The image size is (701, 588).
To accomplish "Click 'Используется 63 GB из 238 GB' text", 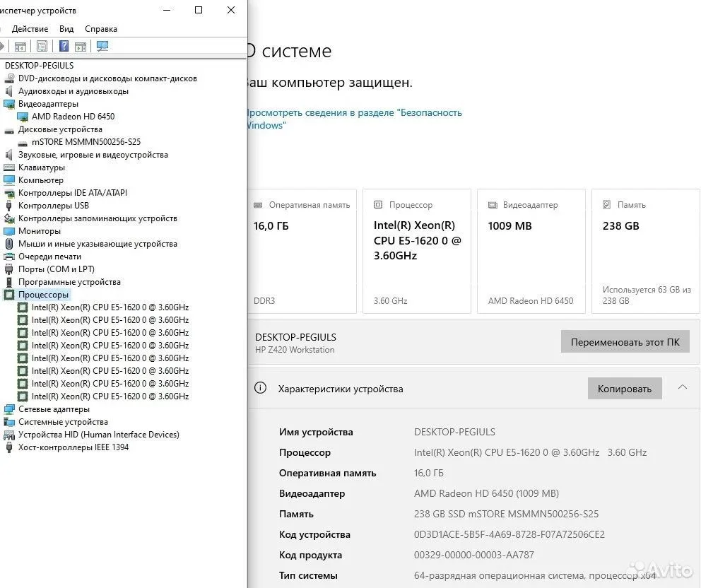I will point(647,295).
